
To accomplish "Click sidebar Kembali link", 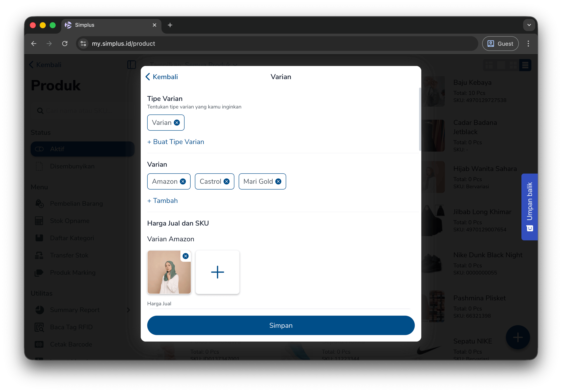I will click(x=45, y=65).
